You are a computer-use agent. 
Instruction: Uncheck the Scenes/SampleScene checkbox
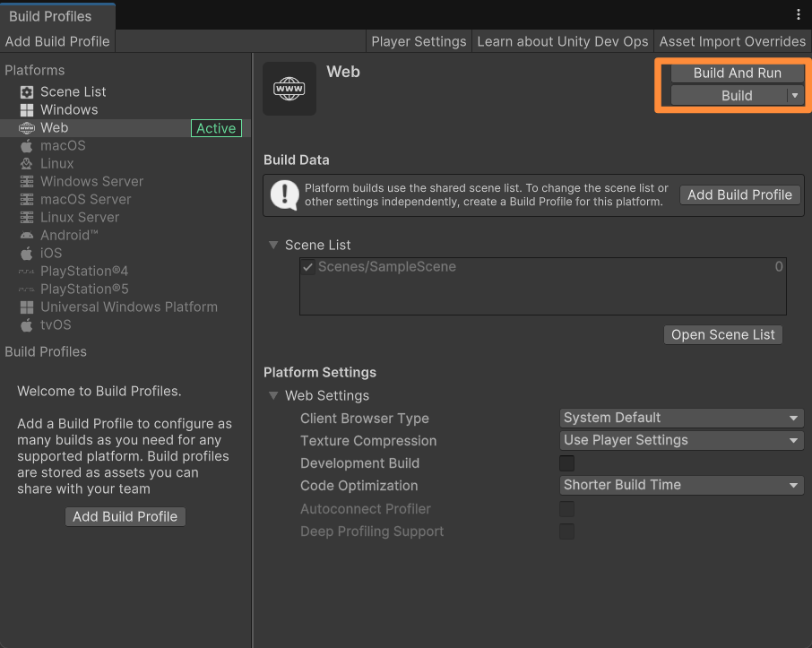click(x=307, y=267)
